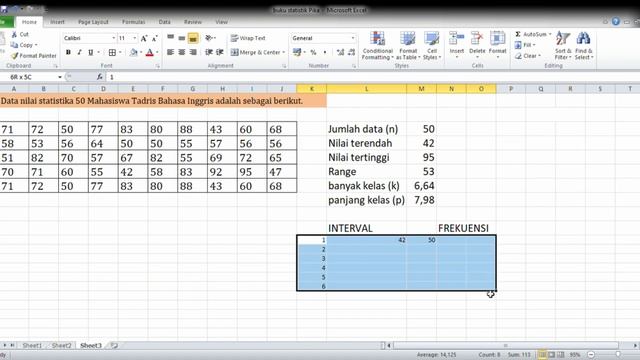Viewport: 640px width, 360px height.
Task: Click Delete cells button
Action: (x=477, y=45)
